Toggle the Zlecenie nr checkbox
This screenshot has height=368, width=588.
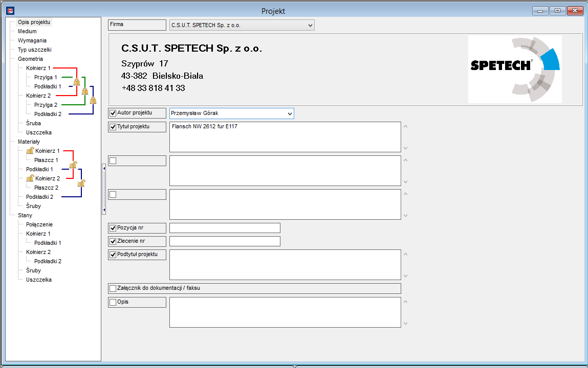[x=113, y=241]
